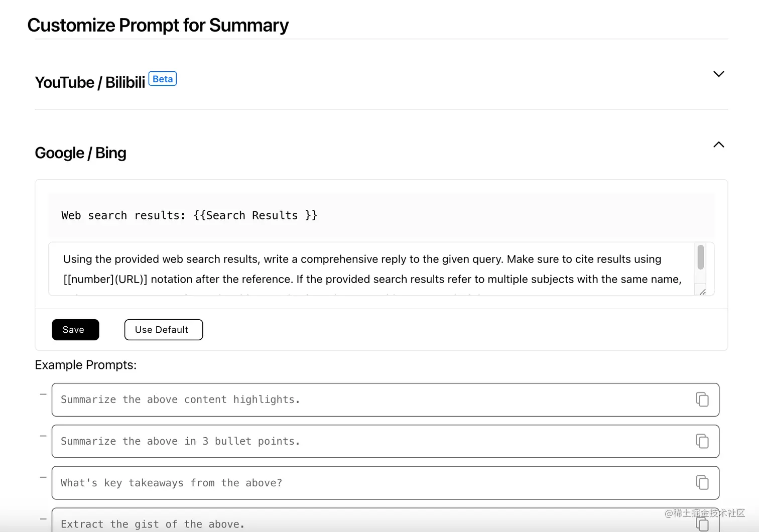759x532 pixels.
Task: Copy the "key takeaways" example prompt
Action: pyautogui.click(x=702, y=483)
